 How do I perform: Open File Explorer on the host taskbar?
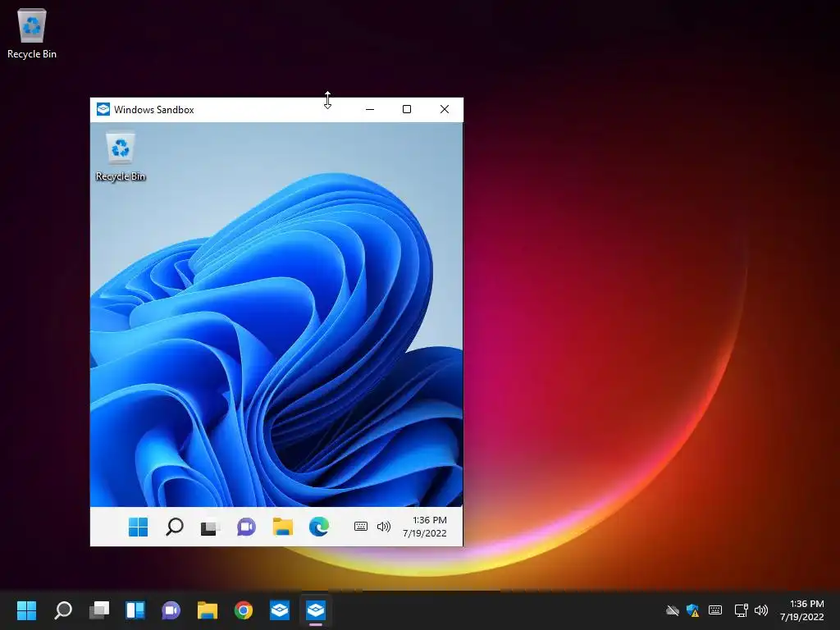[x=208, y=610]
